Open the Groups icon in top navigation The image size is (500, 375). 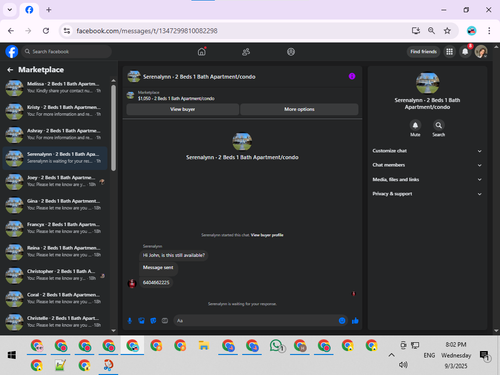(x=291, y=52)
